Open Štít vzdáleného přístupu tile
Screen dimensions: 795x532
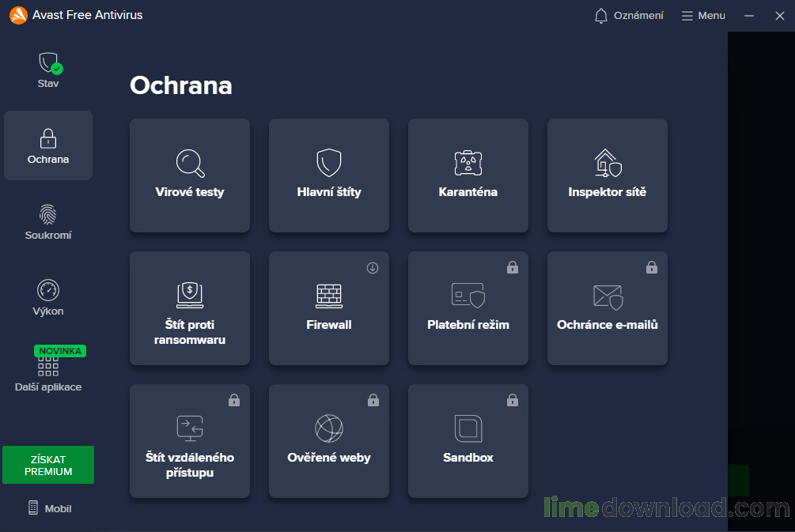click(x=190, y=441)
